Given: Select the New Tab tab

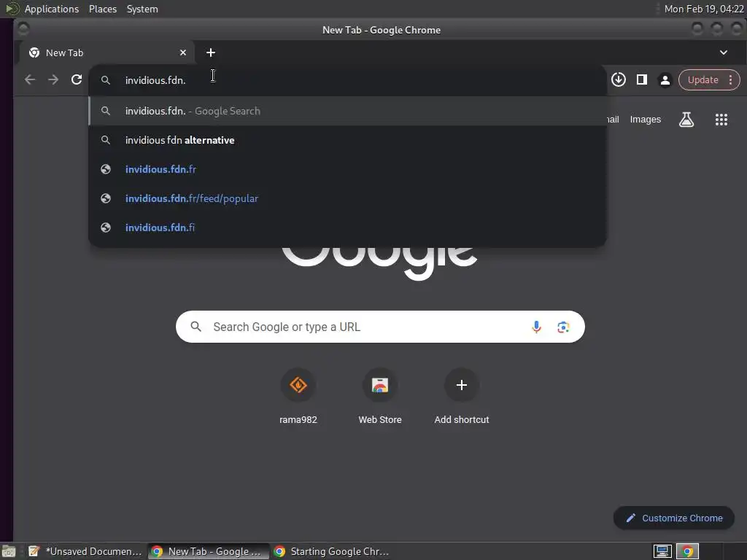Looking at the screenshot, I should coord(107,52).
